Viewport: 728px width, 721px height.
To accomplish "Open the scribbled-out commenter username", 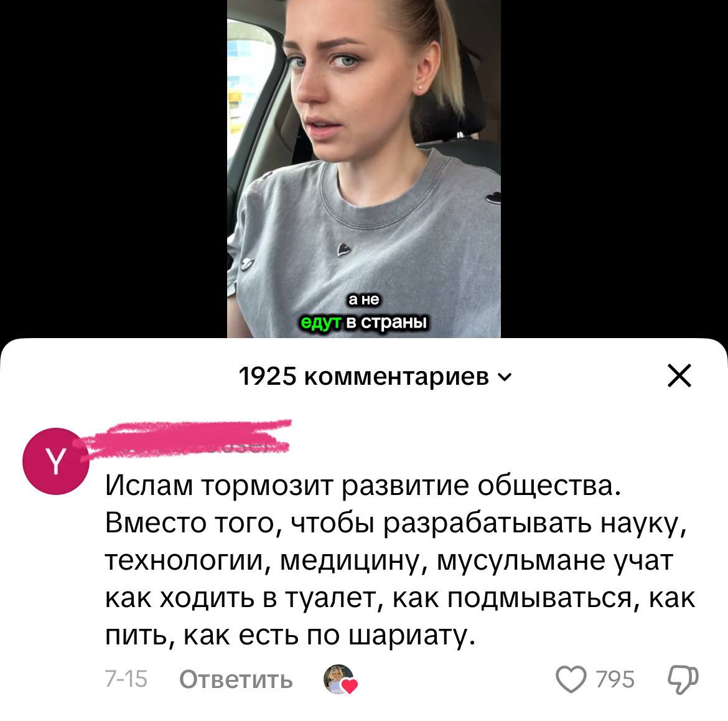I will [185, 438].
